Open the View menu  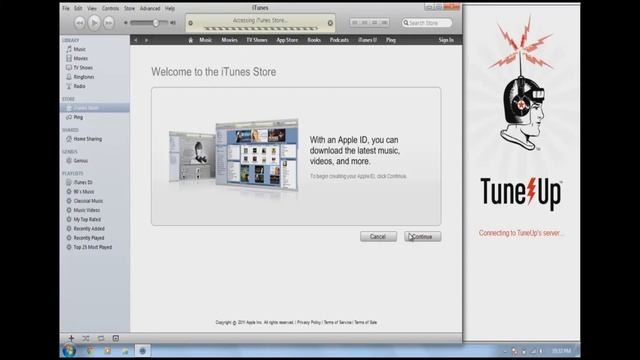[92, 8]
